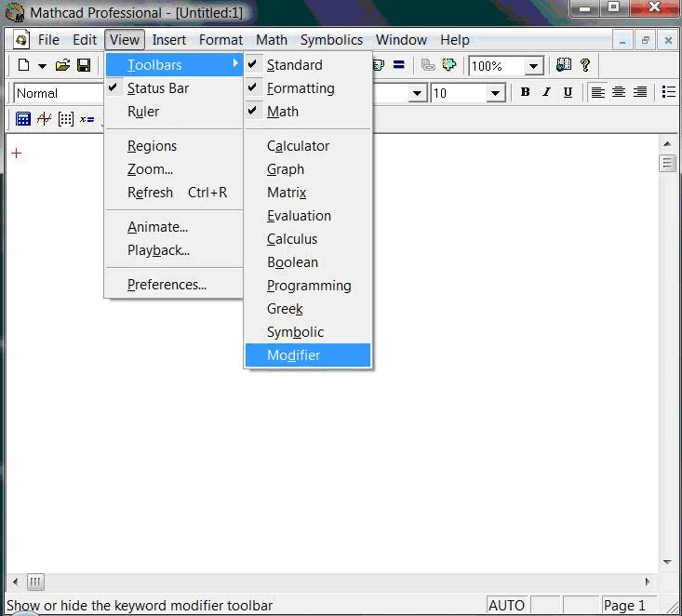Open the Calculator toolbar icon
This screenshot has width=682, height=616.
pos(23,119)
